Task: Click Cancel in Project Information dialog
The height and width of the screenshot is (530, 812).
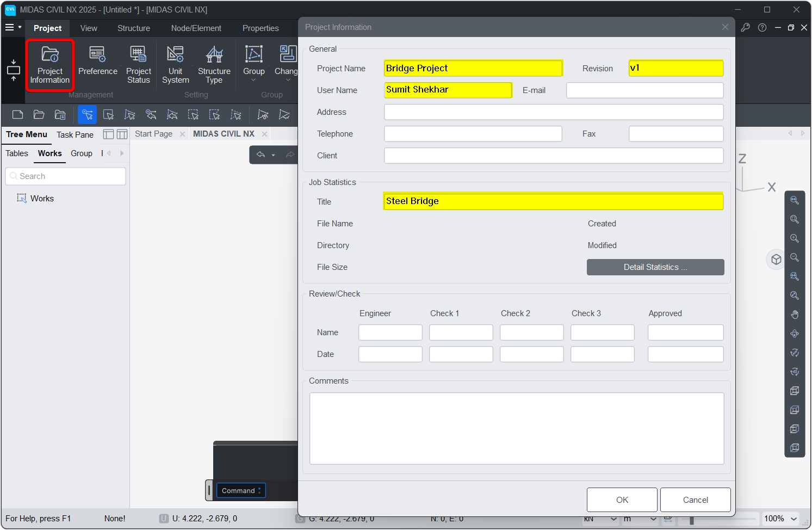Action: click(696, 500)
